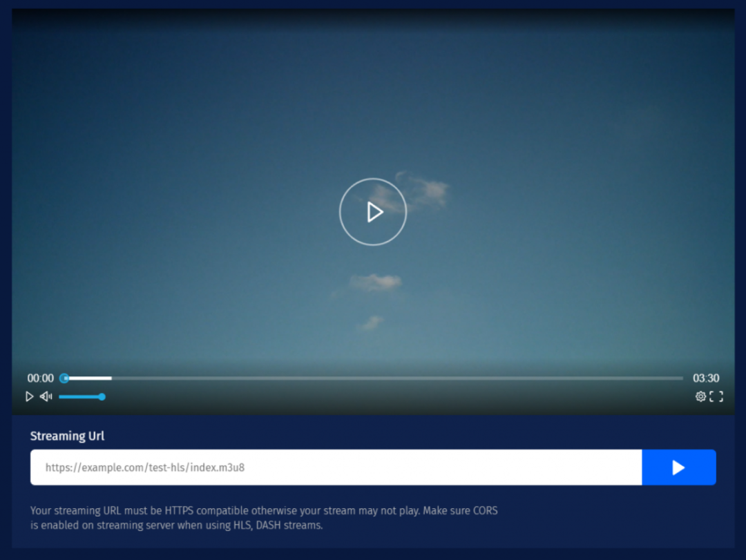Adjust the blue volume slider
This screenshot has width=746, height=560.
[x=82, y=396]
